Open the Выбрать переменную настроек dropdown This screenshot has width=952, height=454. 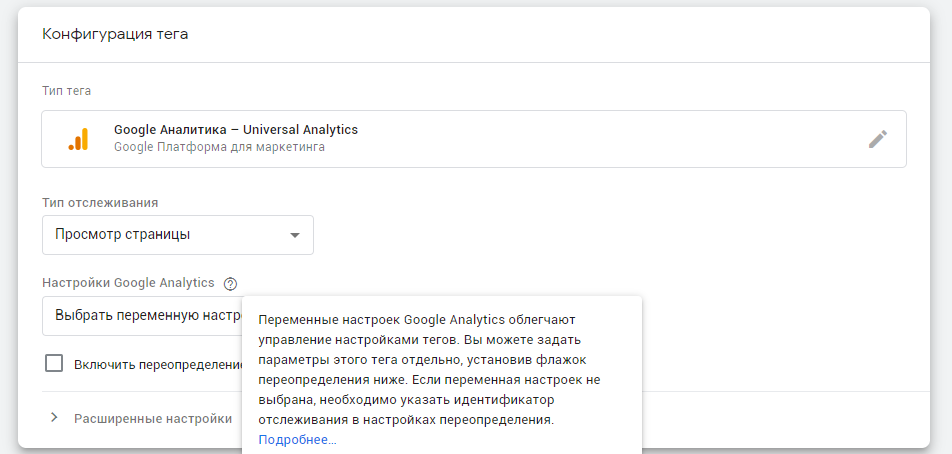142,316
